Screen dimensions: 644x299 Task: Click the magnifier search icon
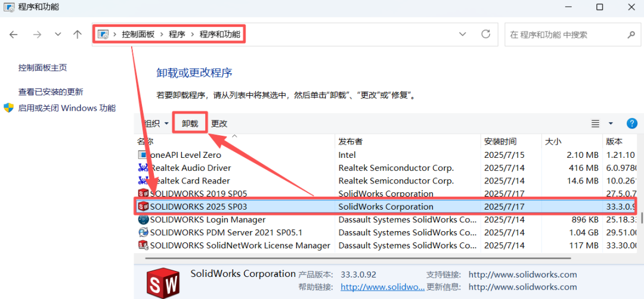tap(631, 35)
